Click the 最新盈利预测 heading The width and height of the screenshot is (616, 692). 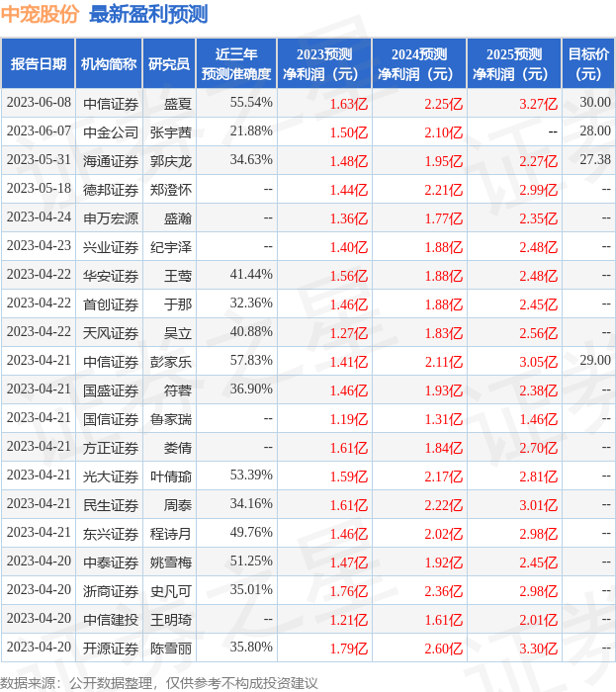pos(148,14)
